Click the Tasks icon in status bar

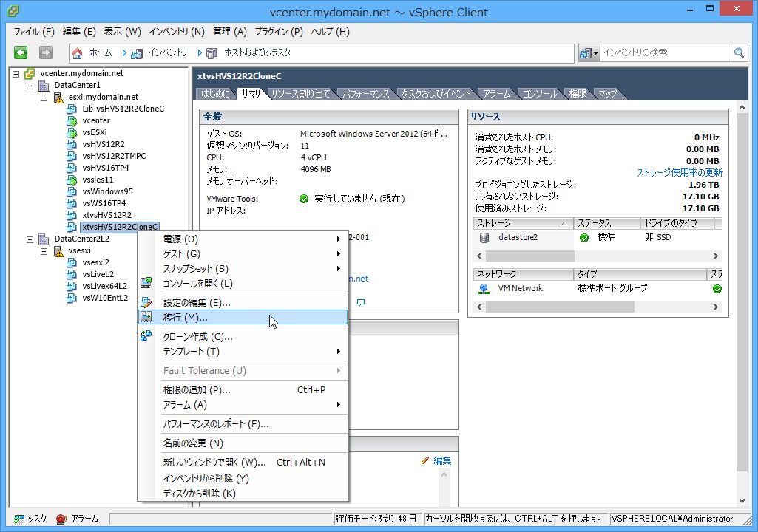click(18, 519)
